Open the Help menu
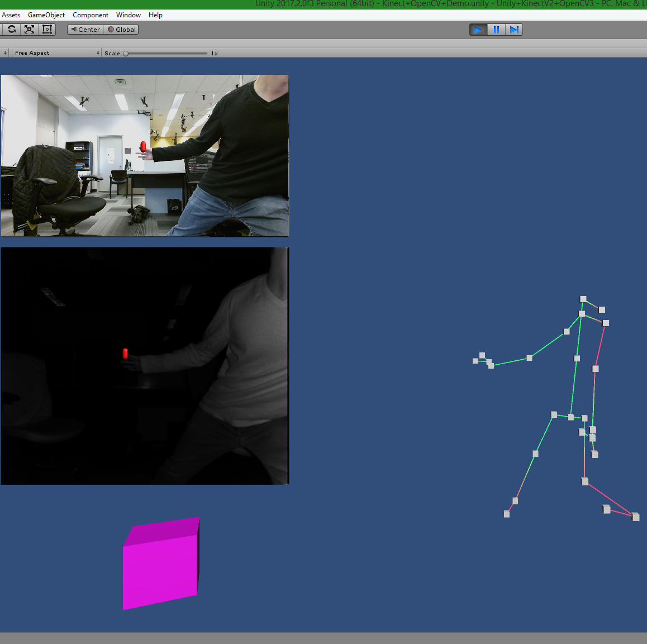 click(x=155, y=15)
